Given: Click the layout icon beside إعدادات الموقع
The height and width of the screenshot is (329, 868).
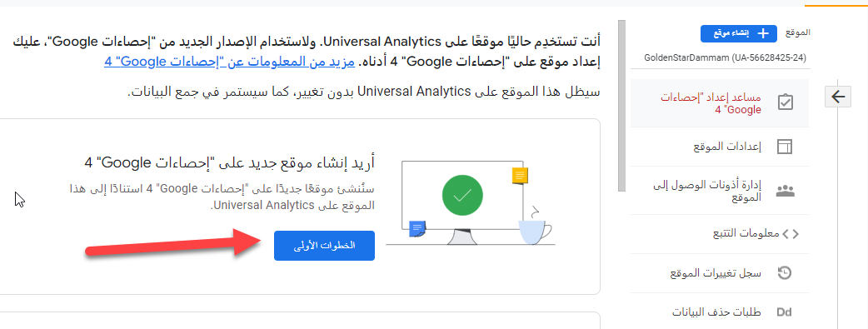Looking at the screenshot, I should click(x=785, y=147).
